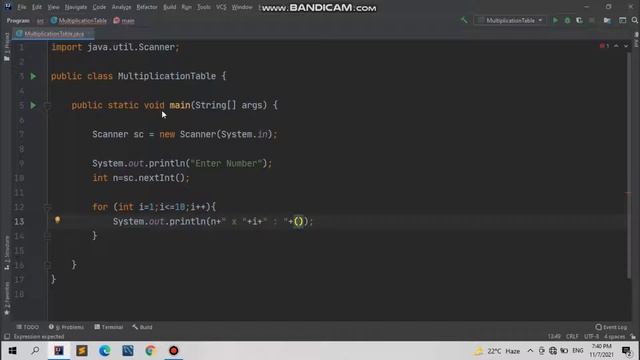Open the Refactor menu
The height and width of the screenshot is (360, 640).
(x=147, y=7)
